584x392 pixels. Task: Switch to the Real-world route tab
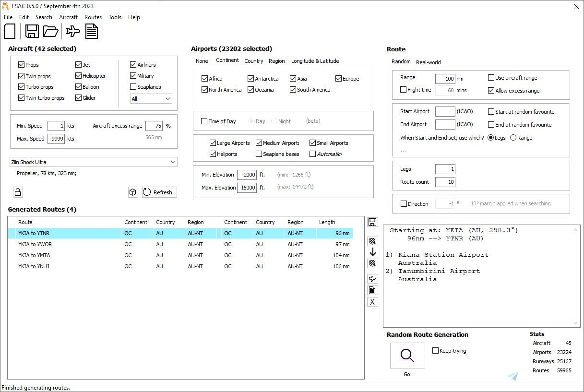click(428, 62)
